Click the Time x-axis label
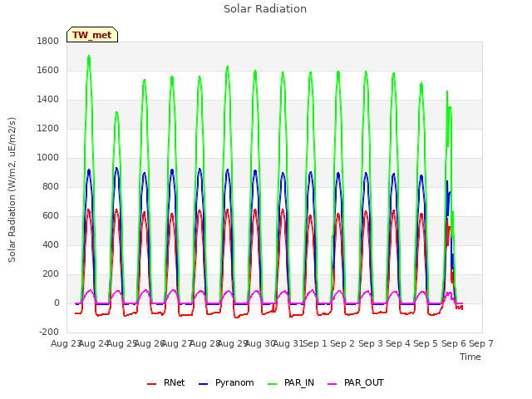 coord(470,357)
